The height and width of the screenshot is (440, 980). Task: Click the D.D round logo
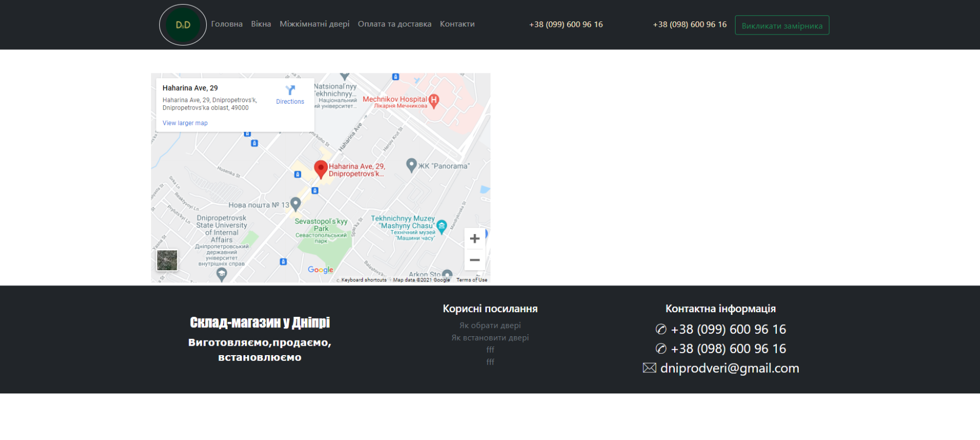point(183,25)
